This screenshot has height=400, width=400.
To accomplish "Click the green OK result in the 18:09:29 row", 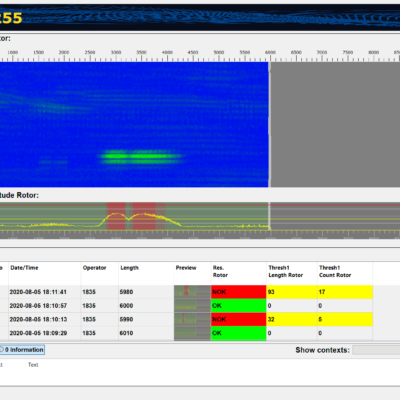I will (239, 333).
